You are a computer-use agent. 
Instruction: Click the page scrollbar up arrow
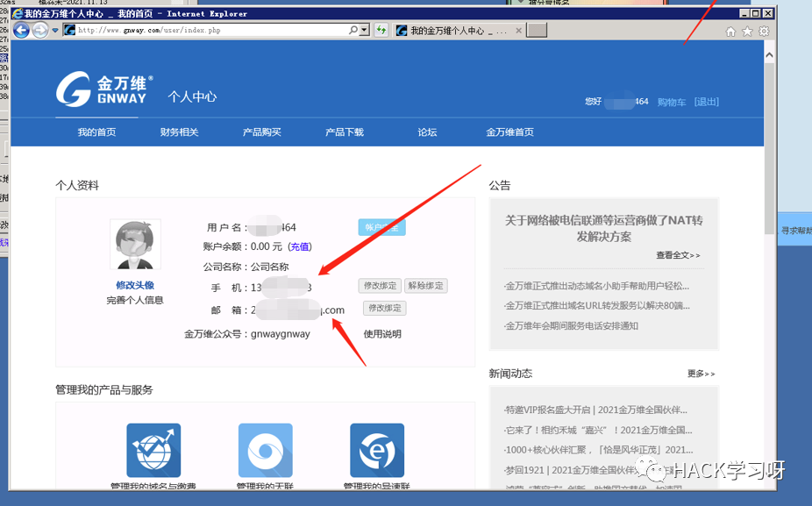770,55
